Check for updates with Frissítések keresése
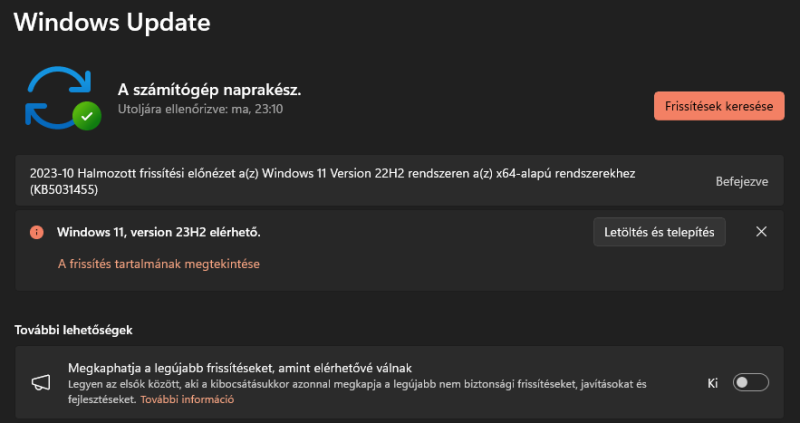800x423 pixels. [719, 106]
